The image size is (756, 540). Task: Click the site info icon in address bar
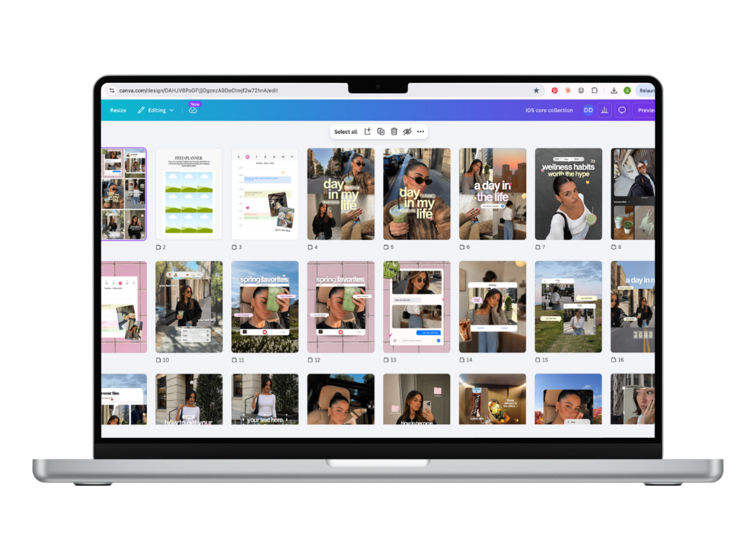tap(112, 90)
